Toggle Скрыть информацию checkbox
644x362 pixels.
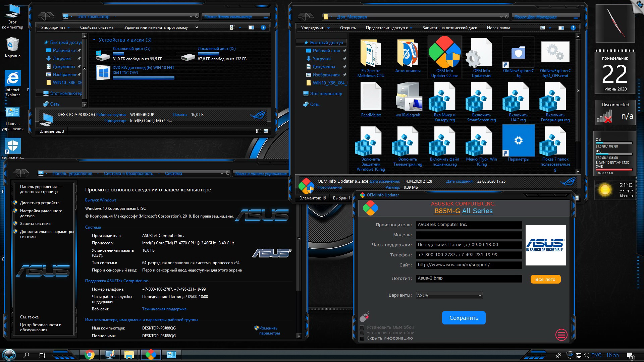362,338
